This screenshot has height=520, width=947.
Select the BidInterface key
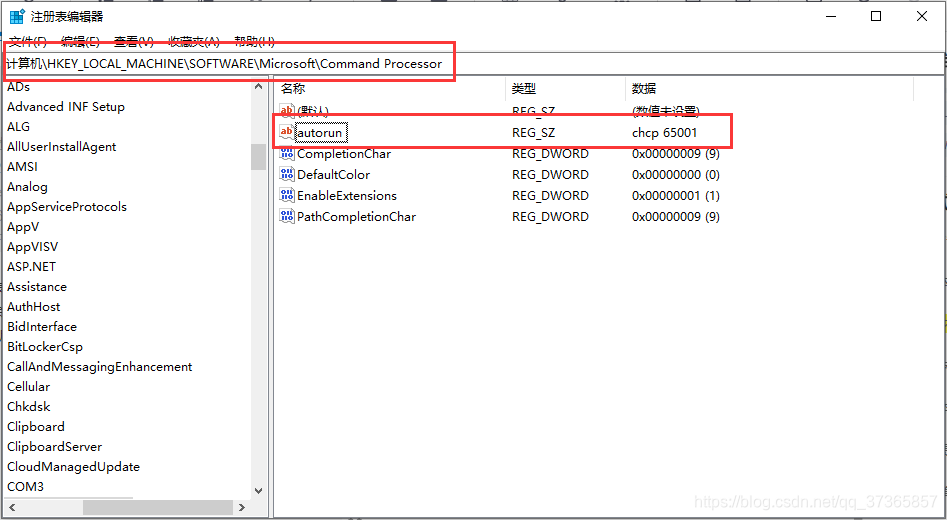pos(42,327)
